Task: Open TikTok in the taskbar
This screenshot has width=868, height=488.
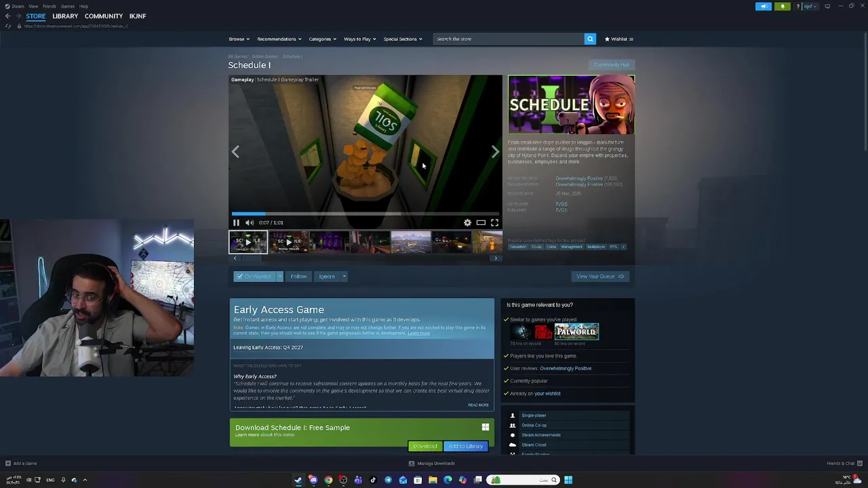Action: pyautogui.click(x=373, y=480)
